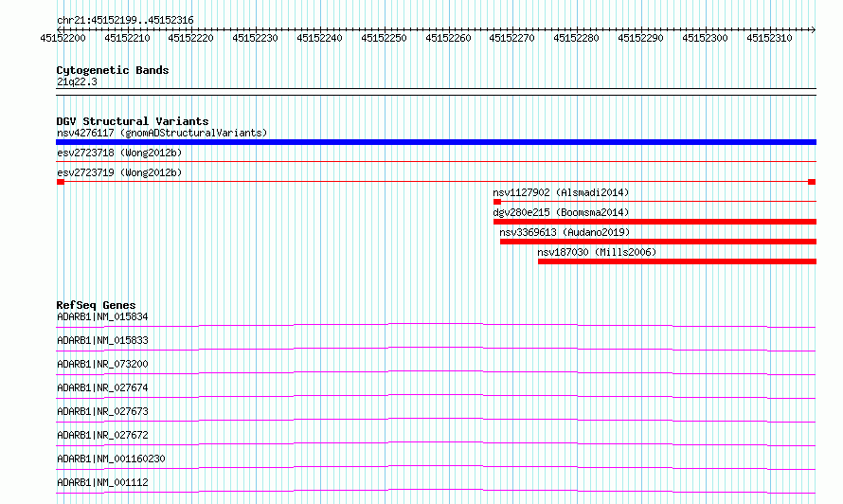Open transcript ADARB1|NM_001112

[102, 482]
